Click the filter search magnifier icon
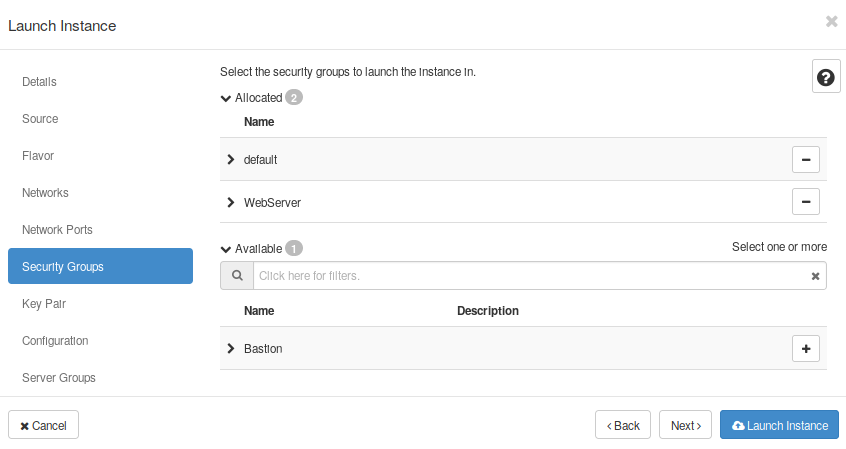The width and height of the screenshot is (846, 449). pos(237,276)
